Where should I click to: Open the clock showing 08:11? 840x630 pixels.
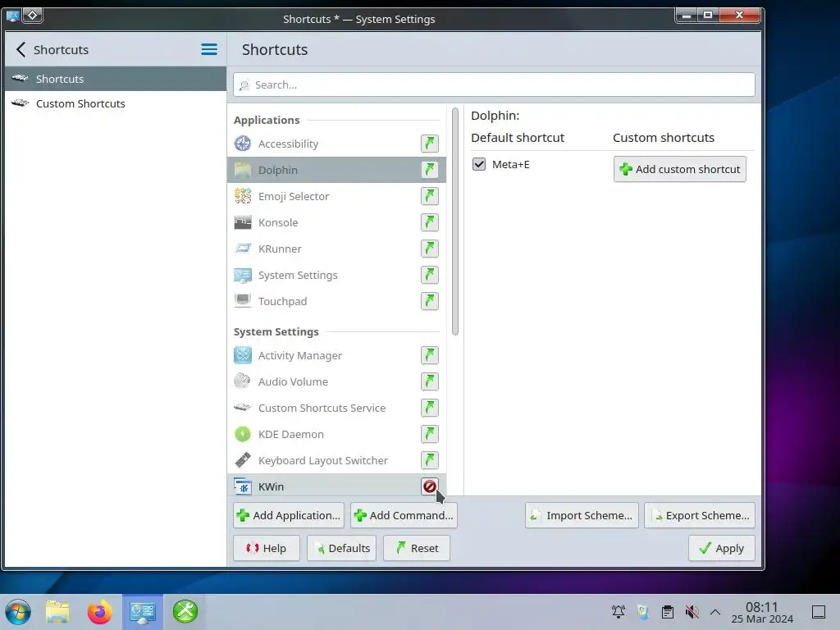(762, 612)
